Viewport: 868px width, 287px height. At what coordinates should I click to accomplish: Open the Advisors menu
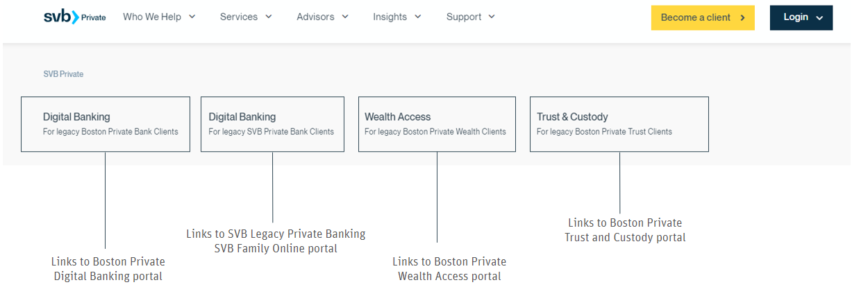[322, 17]
